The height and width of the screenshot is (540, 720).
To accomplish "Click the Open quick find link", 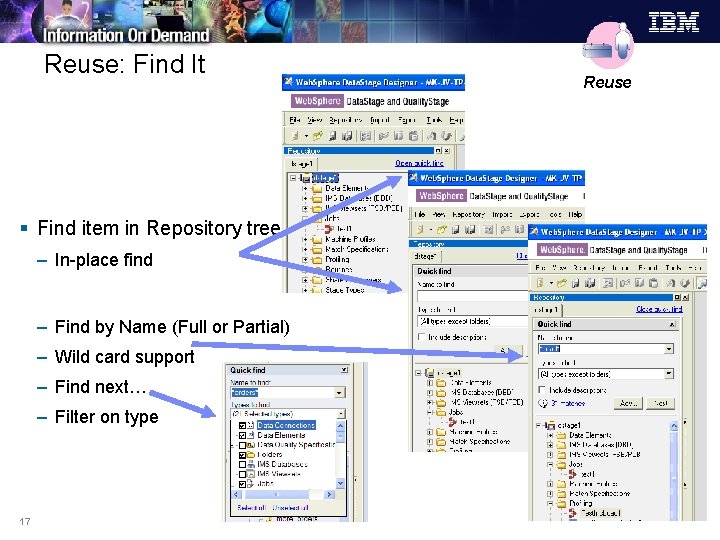I will (419, 163).
